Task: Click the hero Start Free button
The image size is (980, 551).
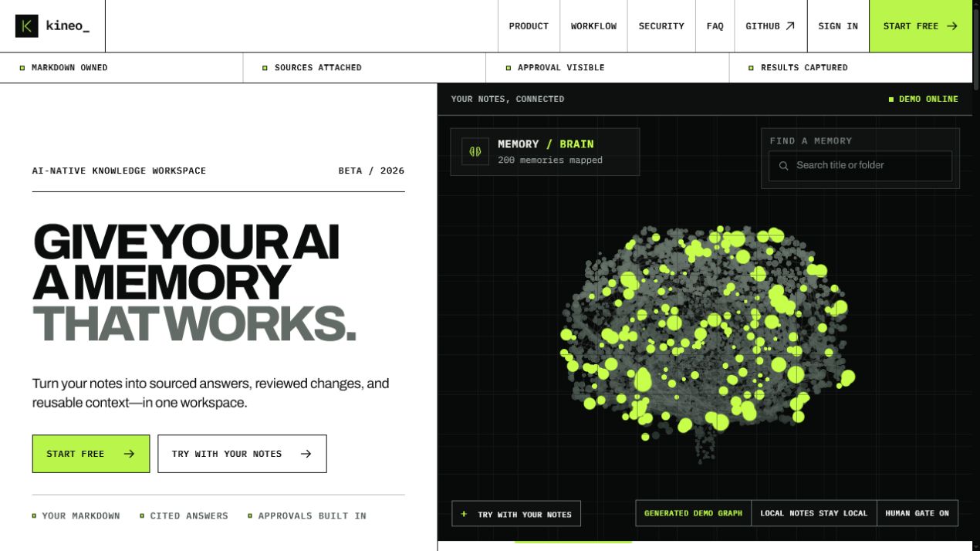Action: pyautogui.click(x=91, y=454)
